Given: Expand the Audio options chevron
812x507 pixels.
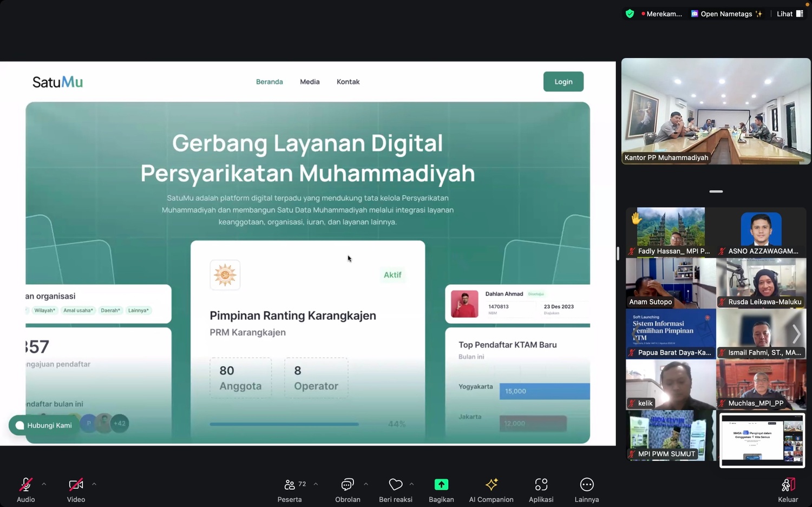Looking at the screenshot, I should [44, 484].
